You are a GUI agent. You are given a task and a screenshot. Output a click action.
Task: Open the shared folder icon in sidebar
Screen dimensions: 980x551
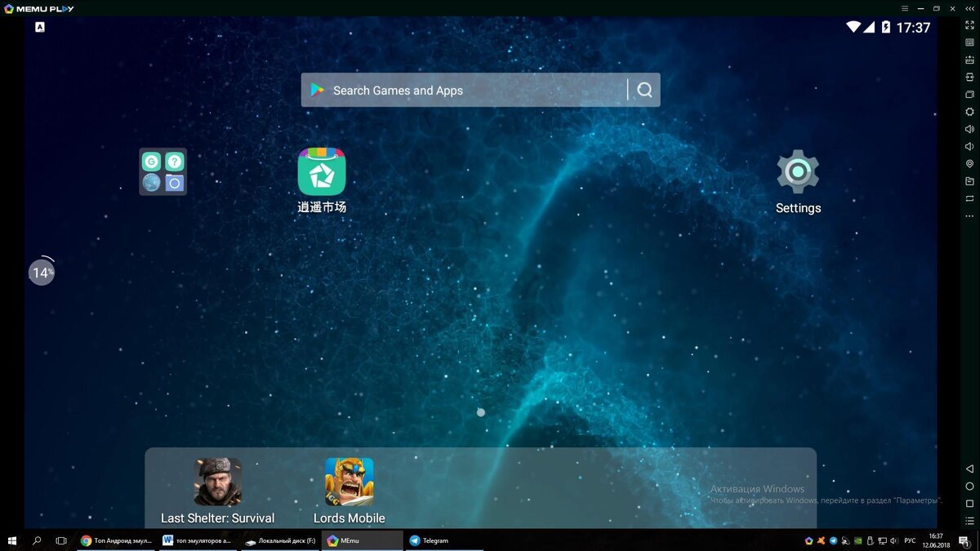969,181
